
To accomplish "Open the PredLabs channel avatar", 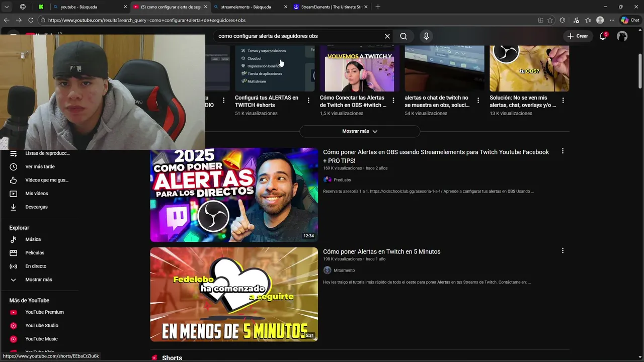I will pyautogui.click(x=328, y=180).
